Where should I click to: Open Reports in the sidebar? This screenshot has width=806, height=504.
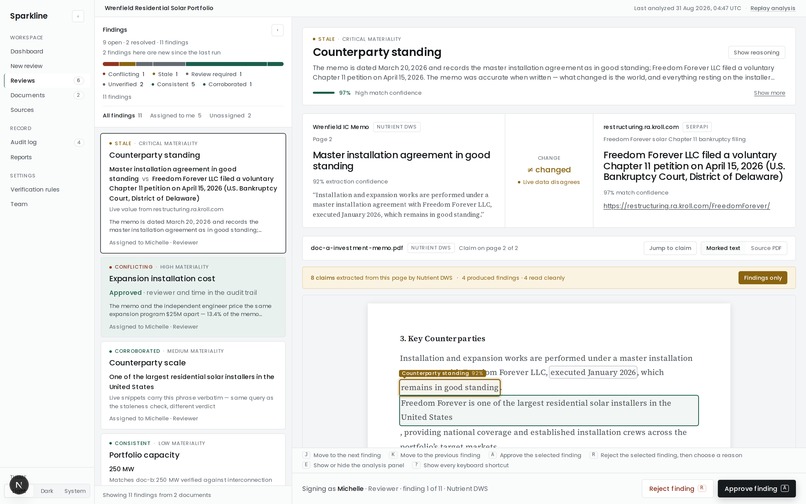point(47,157)
